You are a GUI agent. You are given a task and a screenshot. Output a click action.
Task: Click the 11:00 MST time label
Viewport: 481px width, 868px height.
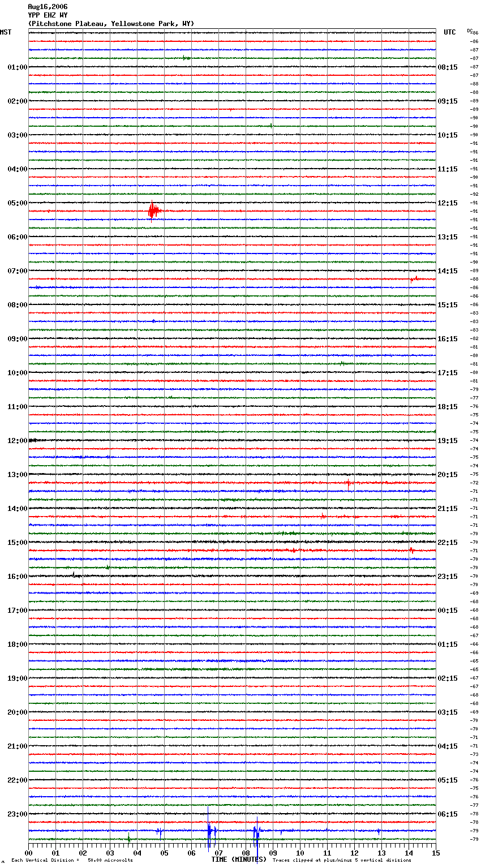pos(17,407)
